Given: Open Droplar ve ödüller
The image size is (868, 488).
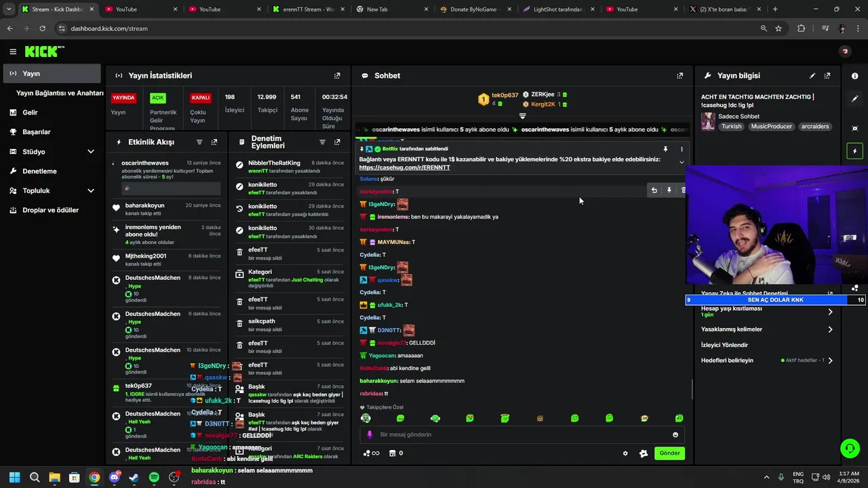Looking at the screenshot, I should 52,210.
